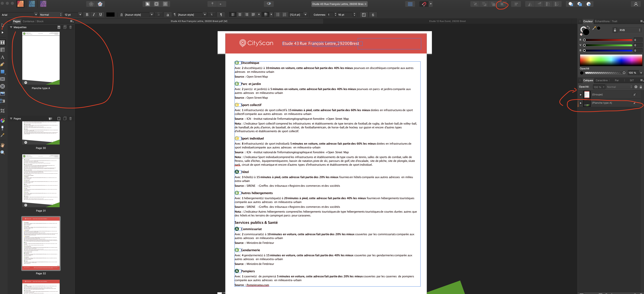Switch to the Échantillons tab
The image size is (644, 294).
[x=602, y=21]
